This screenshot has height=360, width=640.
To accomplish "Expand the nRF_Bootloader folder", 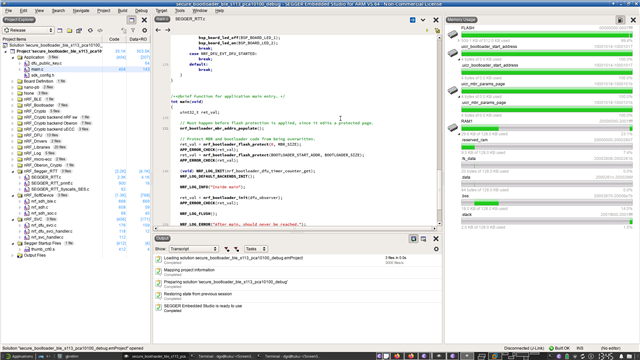I will pyautogui.click(x=13, y=105).
